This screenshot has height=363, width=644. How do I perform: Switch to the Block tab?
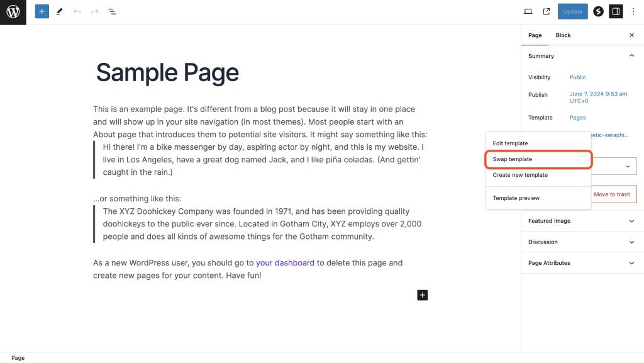click(x=563, y=35)
